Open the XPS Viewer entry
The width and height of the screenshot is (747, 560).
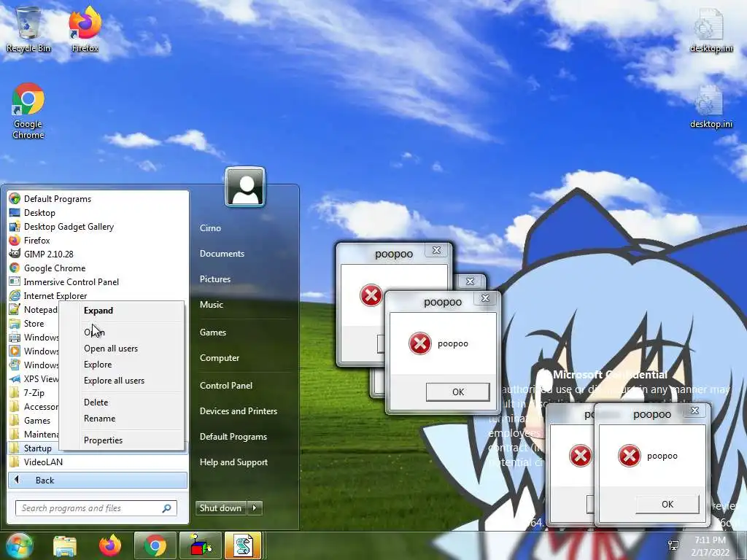click(x=34, y=378)
